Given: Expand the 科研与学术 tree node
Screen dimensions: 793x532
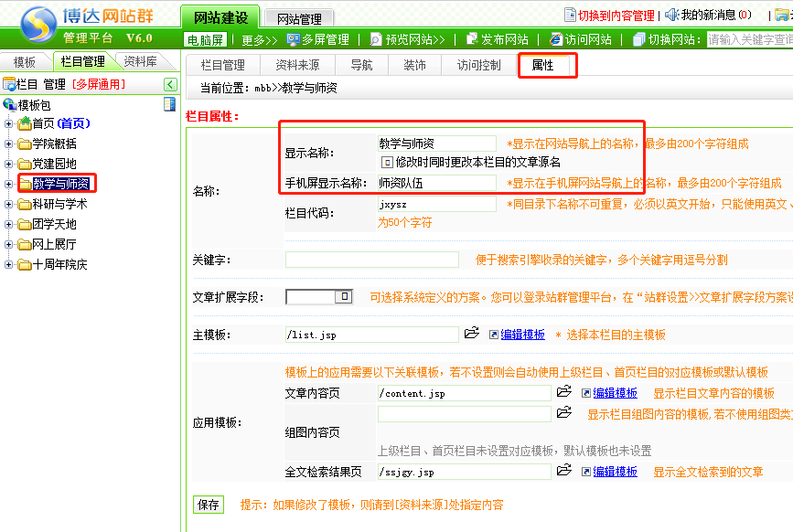Looking at the screenshot, I should pos(9,204).
